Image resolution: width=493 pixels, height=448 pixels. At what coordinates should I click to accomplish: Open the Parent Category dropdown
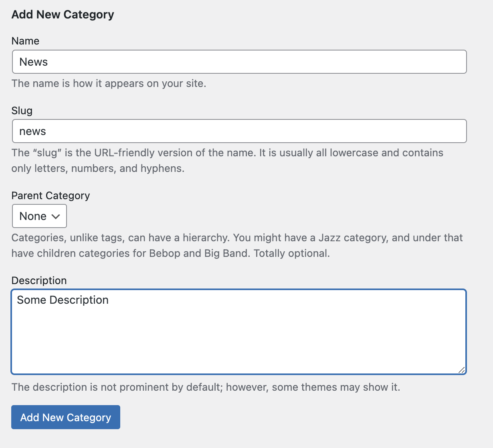tap(39, 216)
